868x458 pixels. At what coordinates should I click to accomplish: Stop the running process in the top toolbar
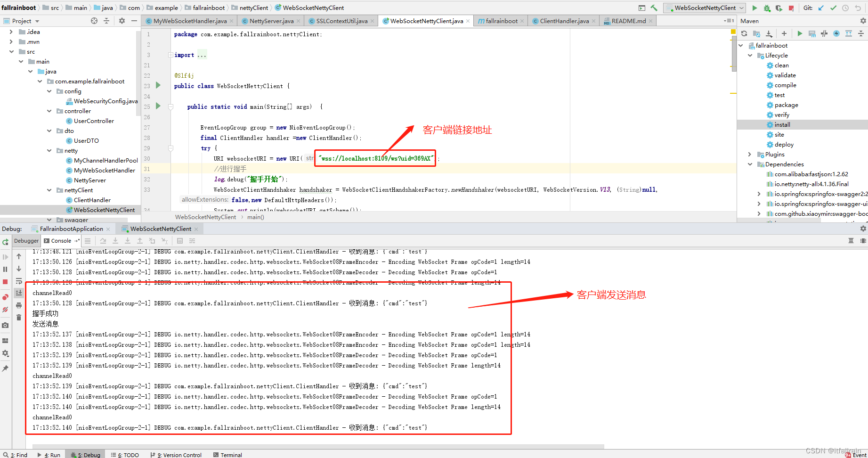[x=791, y=8]
